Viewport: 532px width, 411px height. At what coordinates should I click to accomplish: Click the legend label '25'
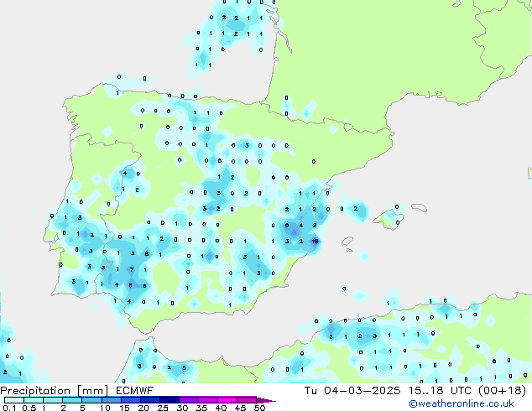click(163, 408)
